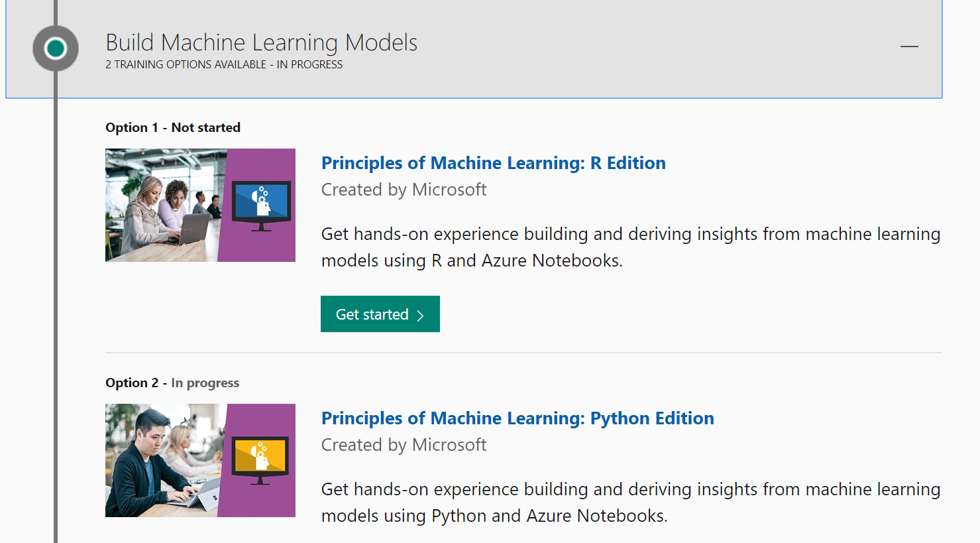The image size is (980, 543).
Task: Open Principles of Machine Learning: Python Edition
Action: (517, 418)
